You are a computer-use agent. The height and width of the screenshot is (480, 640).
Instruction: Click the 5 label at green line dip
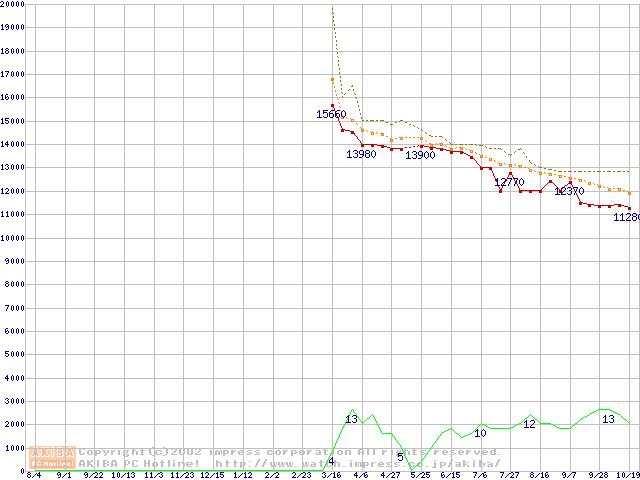(400, 457)
